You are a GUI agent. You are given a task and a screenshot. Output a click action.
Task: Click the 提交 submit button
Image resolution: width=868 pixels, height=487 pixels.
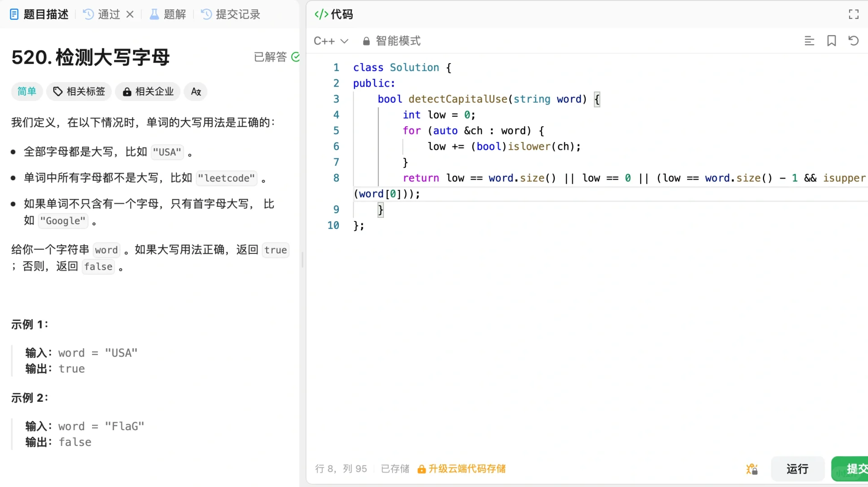pos(850,469)
